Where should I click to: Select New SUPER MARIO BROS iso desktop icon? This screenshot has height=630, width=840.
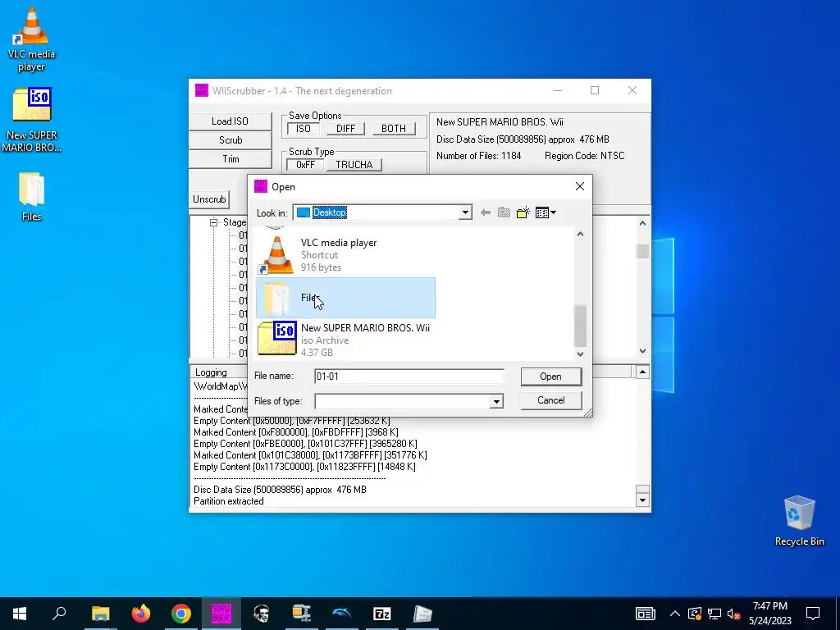pyautogui.click(x=31, y=120)
